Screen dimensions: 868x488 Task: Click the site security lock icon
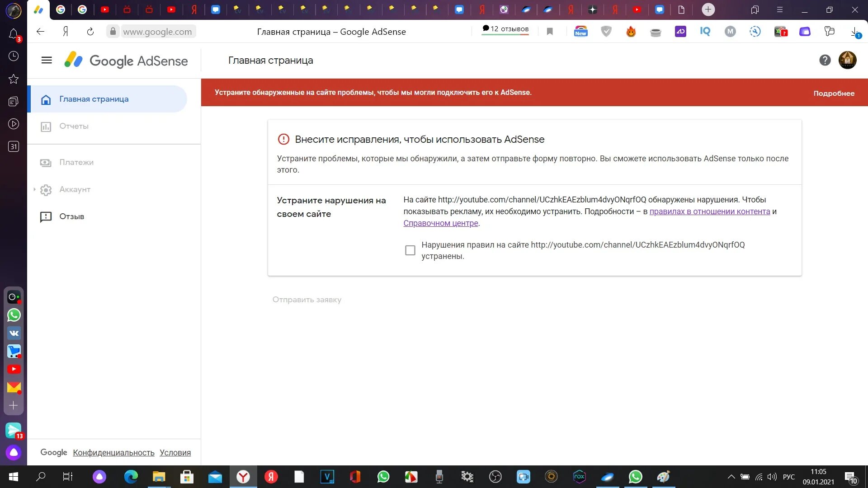113,31
